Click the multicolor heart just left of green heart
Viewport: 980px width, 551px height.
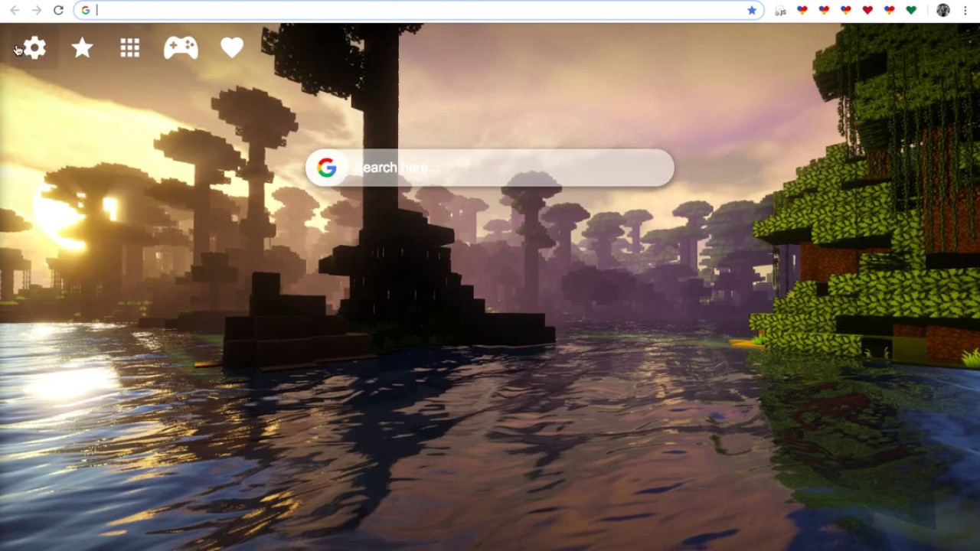click(890, 10)
